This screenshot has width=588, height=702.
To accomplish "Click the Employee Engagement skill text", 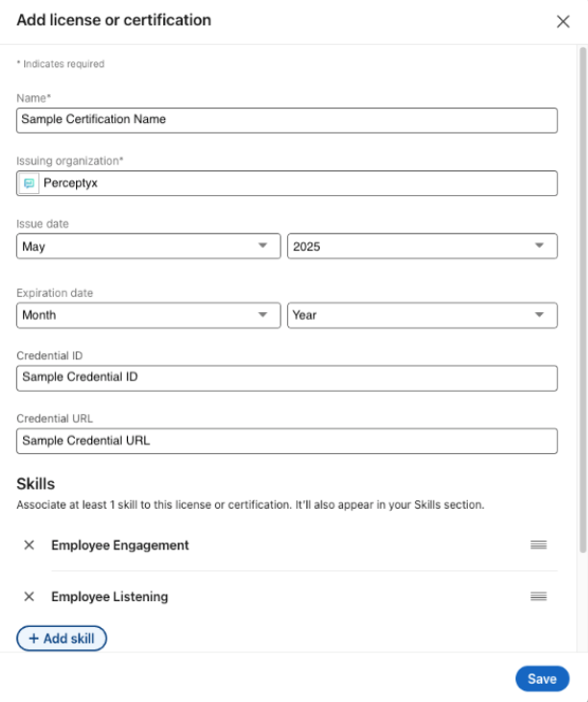I will [120, 545].
